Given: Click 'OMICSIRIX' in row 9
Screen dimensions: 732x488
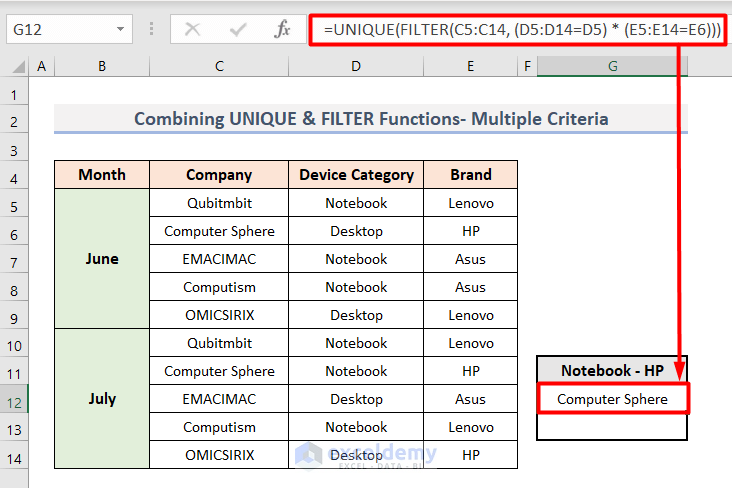Looking at the screenshot, I should 219,315.
